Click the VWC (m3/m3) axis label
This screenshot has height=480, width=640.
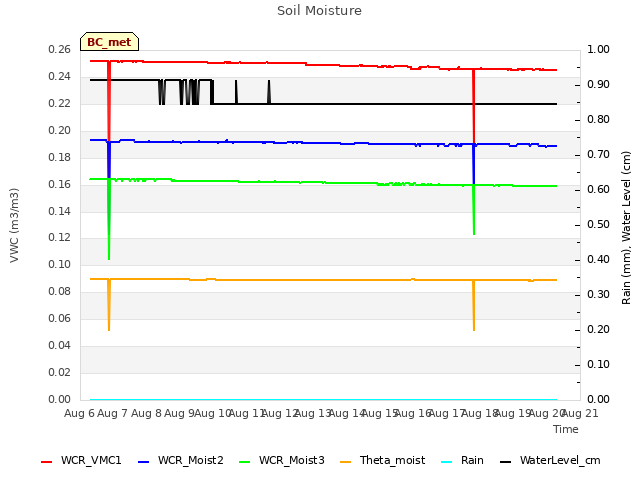coord(14,225)
